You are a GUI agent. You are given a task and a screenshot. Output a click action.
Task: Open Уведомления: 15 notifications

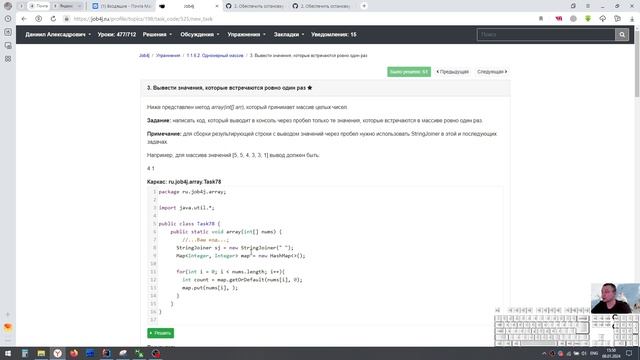point(334,35)
